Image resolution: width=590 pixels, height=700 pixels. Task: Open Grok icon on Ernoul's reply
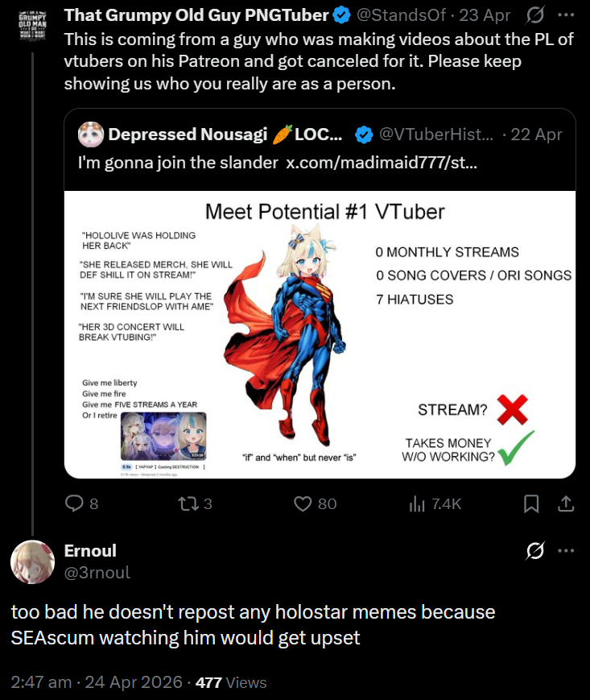click(x=534, y=550)
